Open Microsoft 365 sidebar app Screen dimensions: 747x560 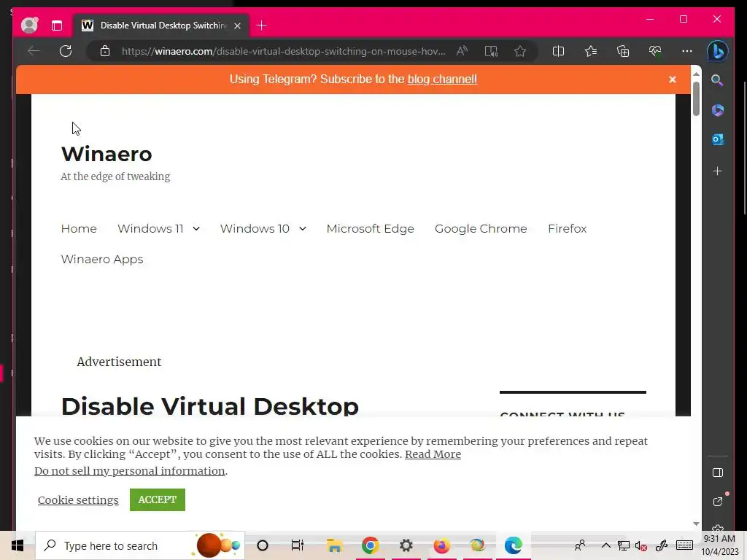[718, 110]
